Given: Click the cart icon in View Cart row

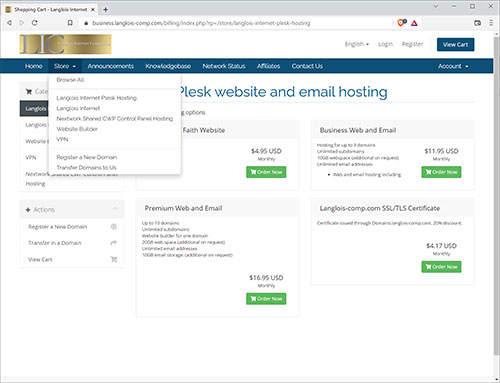Looking at the screenshot, I should [x=114, y=259].
